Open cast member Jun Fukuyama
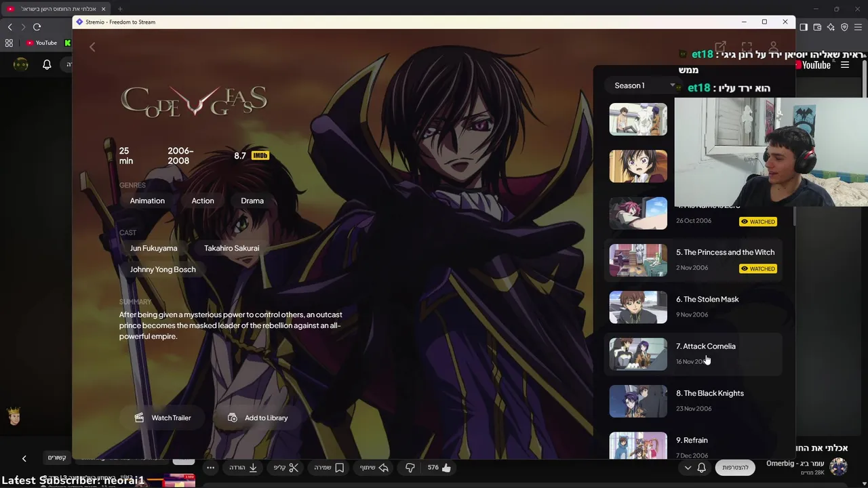The height and width of the screenshot is (488, 868). 153,248
